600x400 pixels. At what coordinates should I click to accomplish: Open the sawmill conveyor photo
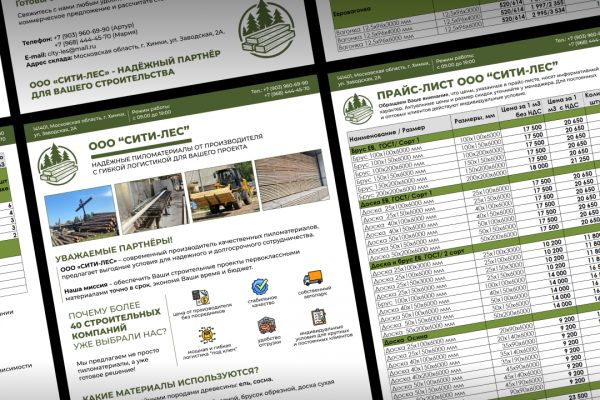pos(152,203)
